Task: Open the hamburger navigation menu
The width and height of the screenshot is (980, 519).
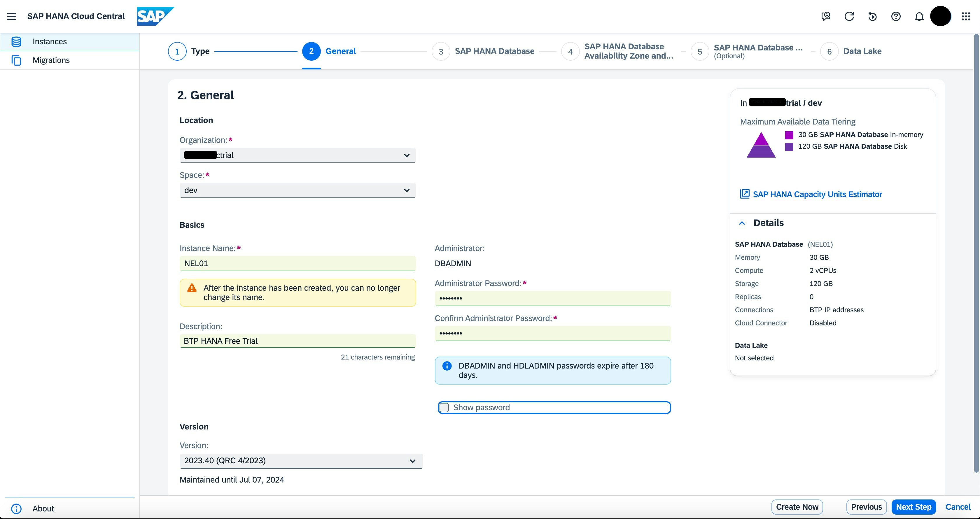Action: coord(11,16)
